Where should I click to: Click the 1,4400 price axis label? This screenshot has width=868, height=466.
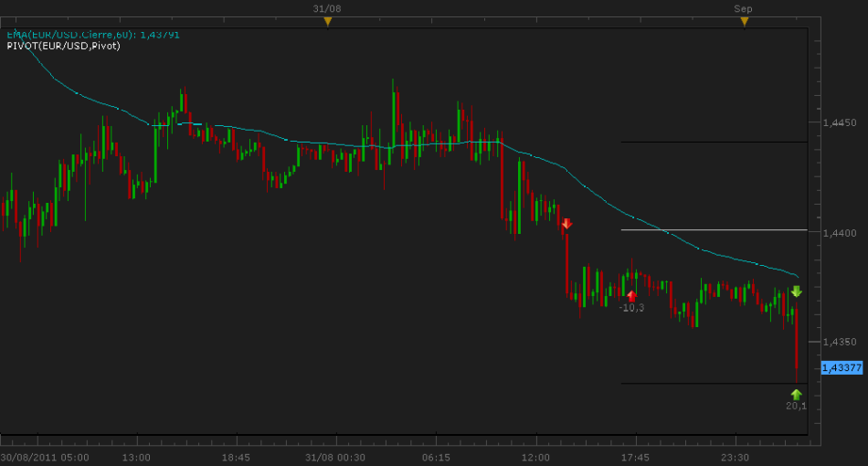pos(839,233)
